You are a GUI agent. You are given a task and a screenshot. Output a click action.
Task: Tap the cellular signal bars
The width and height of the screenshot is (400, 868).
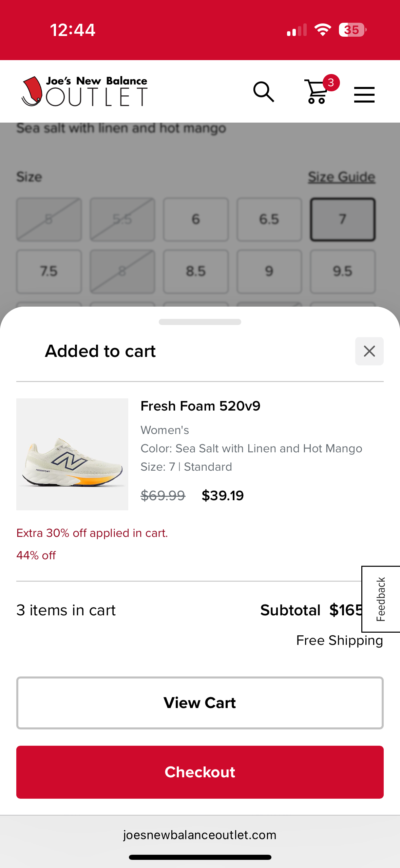(x=297, y=30)
